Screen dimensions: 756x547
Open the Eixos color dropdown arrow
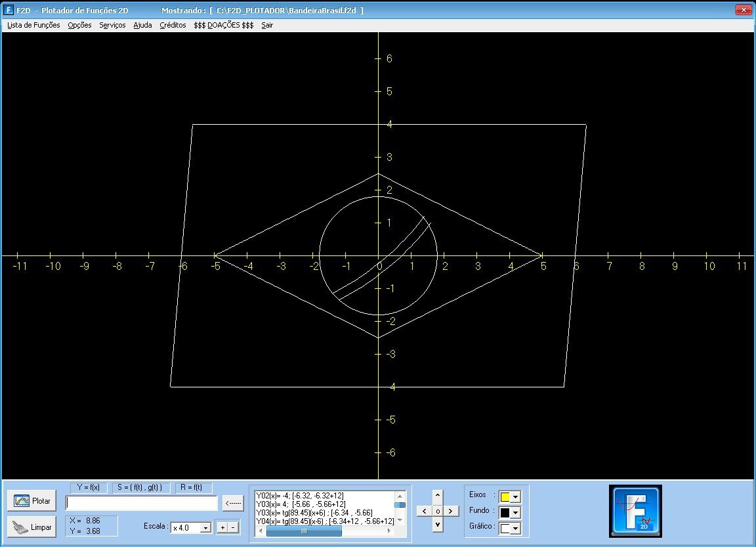[515, 497]
